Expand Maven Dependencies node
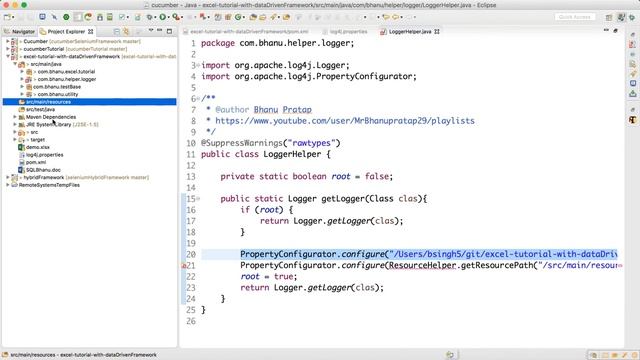Viewport: 640px width, 360px height. 15,117
